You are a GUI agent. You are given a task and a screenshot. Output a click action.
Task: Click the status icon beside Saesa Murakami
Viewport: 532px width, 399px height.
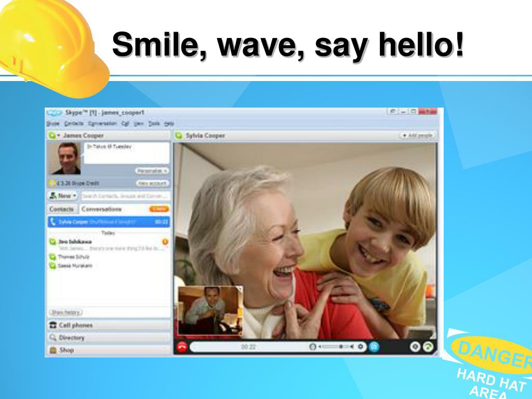coord(52,265)
